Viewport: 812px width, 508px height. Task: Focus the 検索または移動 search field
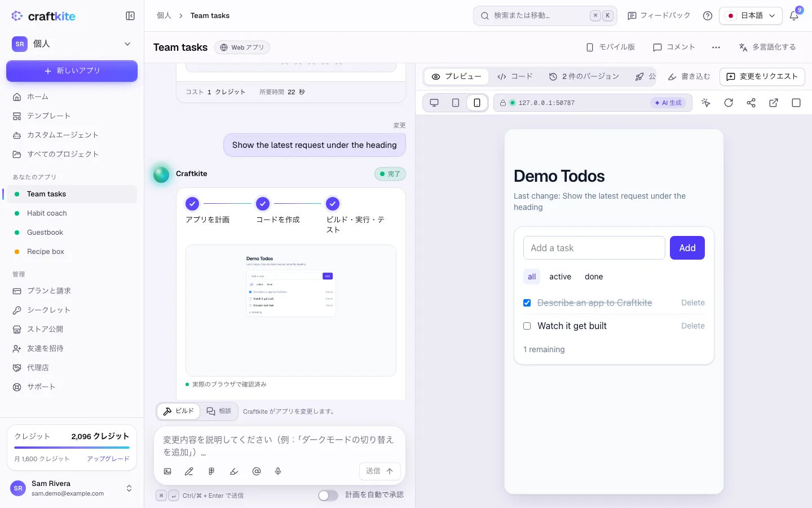pos(545,16)
